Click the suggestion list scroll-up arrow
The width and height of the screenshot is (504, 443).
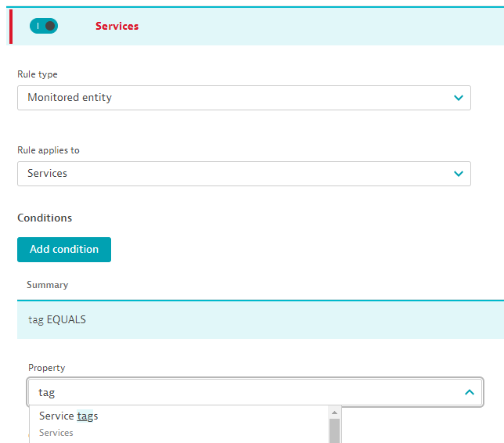click(x=334, y=412)
